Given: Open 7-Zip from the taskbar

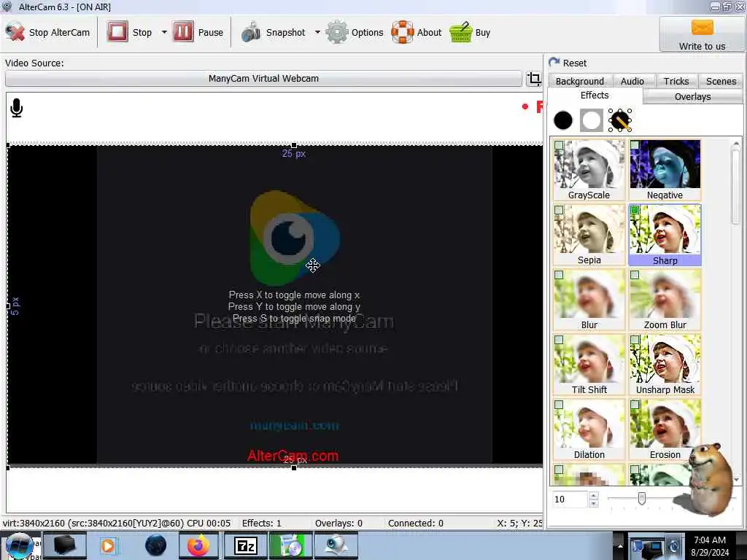Looking at the screenshot, I should click(245, 545).
